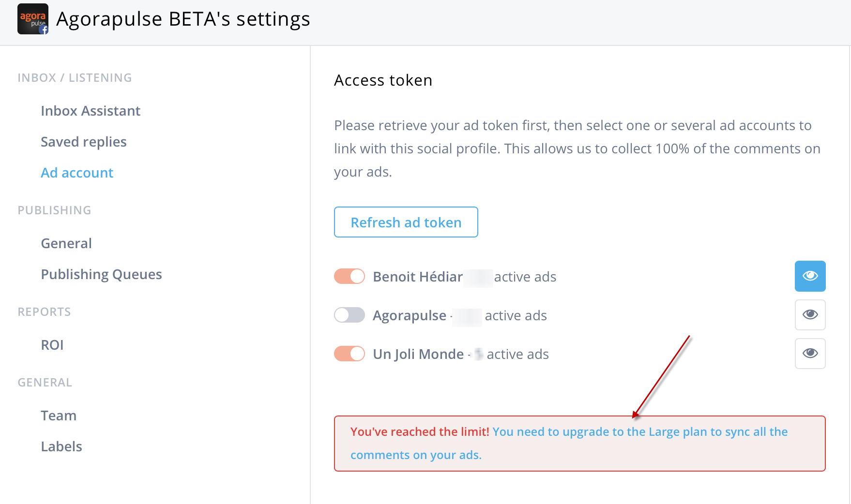Click the Un Joli Monde account name
The image size is (851, 504).
click(418, 354)
